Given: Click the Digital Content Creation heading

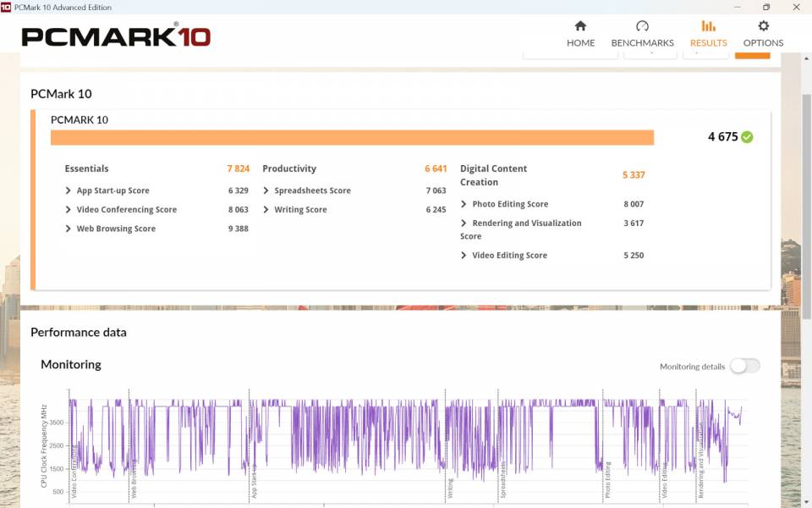Looking at the screenshot, I should 493,175.
